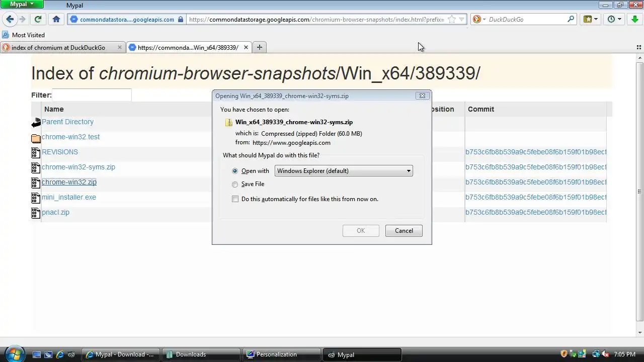The width and height of the screenshot is (644, 362).
Task: Switch to the Win_x64/389339 tab
Action: (x=188, y=47)
